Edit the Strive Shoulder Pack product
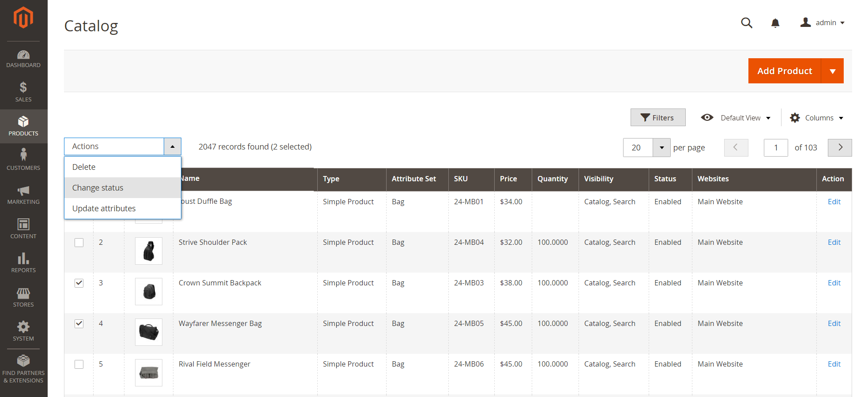The height and width of the screenshot is (397, 868). (x=834, y=242)
